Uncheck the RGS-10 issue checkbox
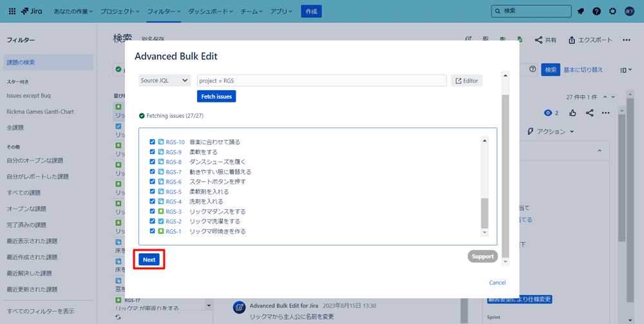Screen dimensions: 644x324 click(153, 142)
